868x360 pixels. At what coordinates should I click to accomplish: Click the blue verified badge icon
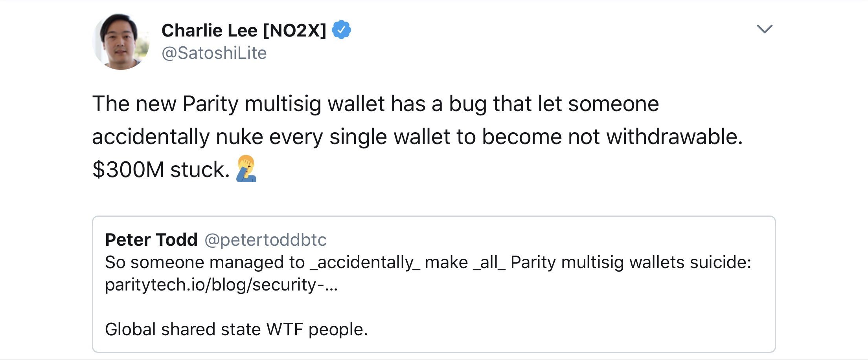click(x=341, y=30)
